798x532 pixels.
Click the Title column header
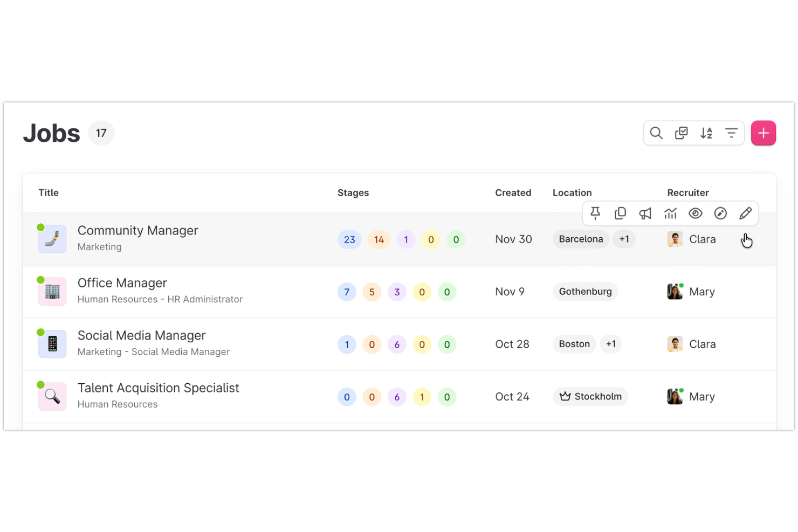pyautogui.click(x=49, y=193)
